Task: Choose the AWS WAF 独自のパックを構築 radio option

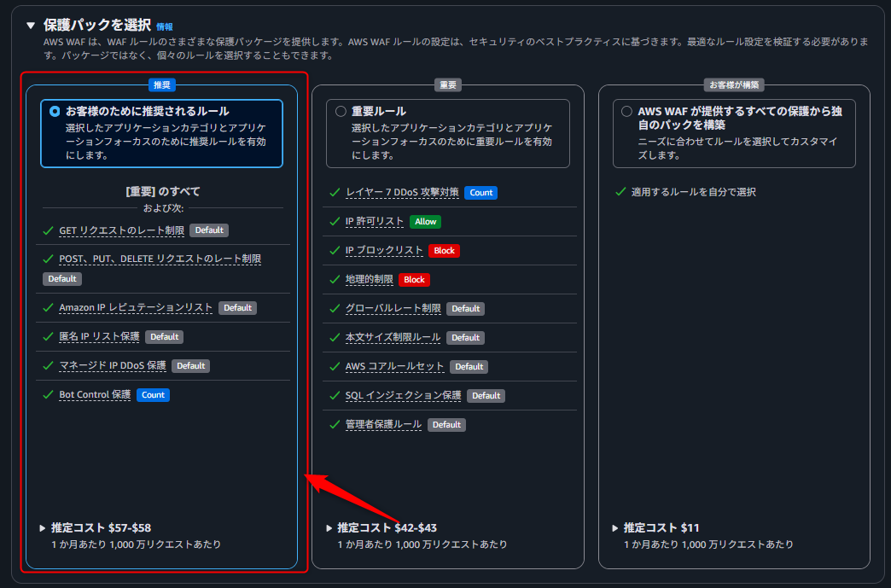Action: pyautogui.click(x=627, y=111)
